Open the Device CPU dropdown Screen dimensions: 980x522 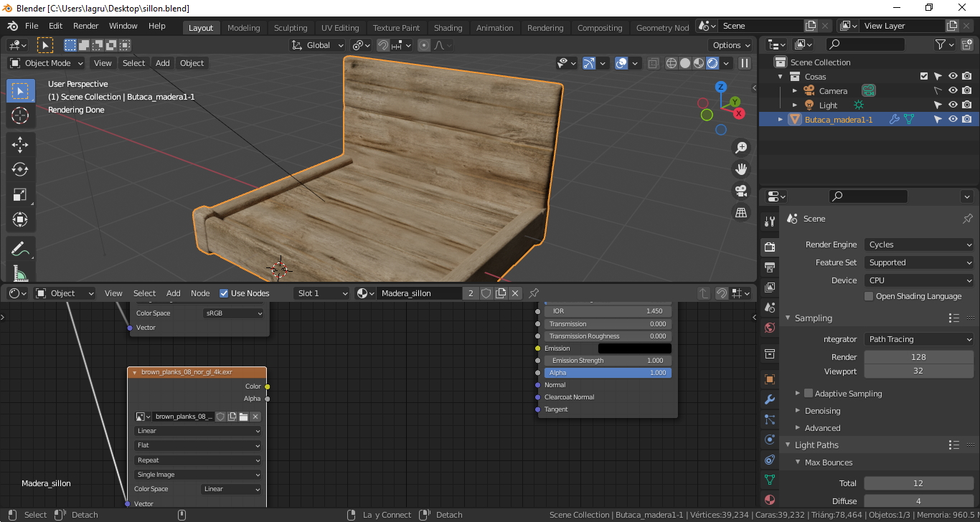[919, 280]
